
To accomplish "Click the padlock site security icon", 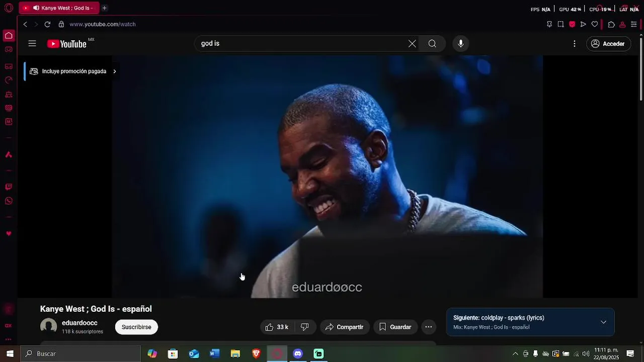I will tap(61, 24).
